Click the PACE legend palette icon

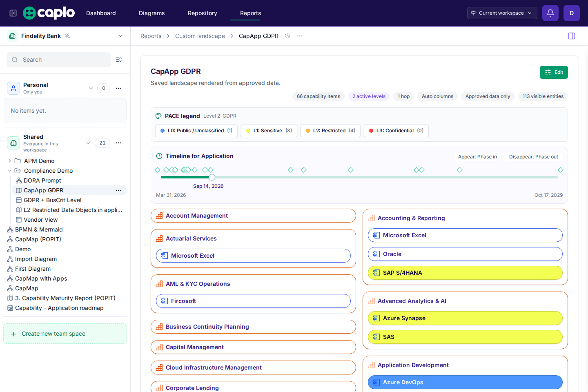[158, 116]
